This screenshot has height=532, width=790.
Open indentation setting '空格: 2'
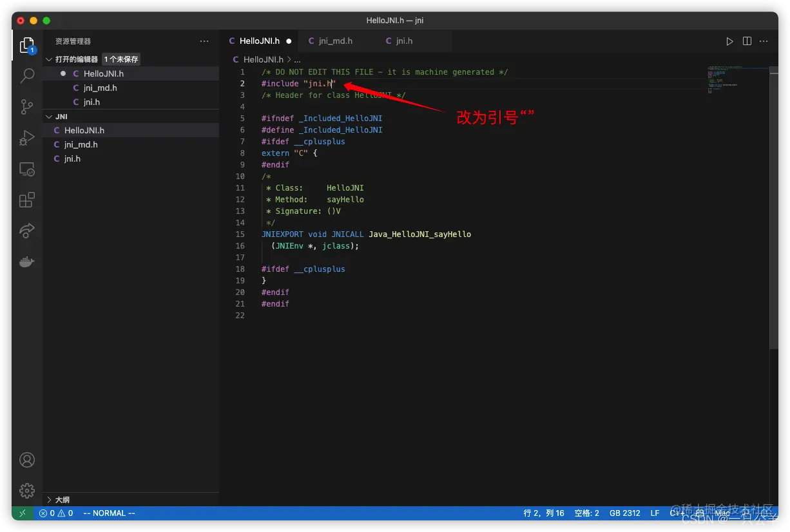point(586,513)
